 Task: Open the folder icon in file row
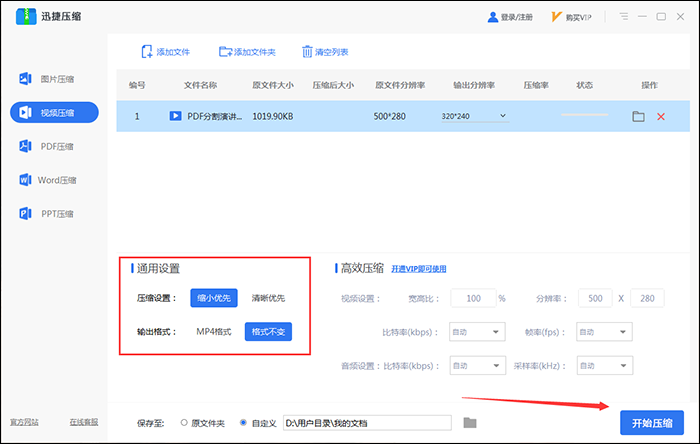(x=638, y=117)
